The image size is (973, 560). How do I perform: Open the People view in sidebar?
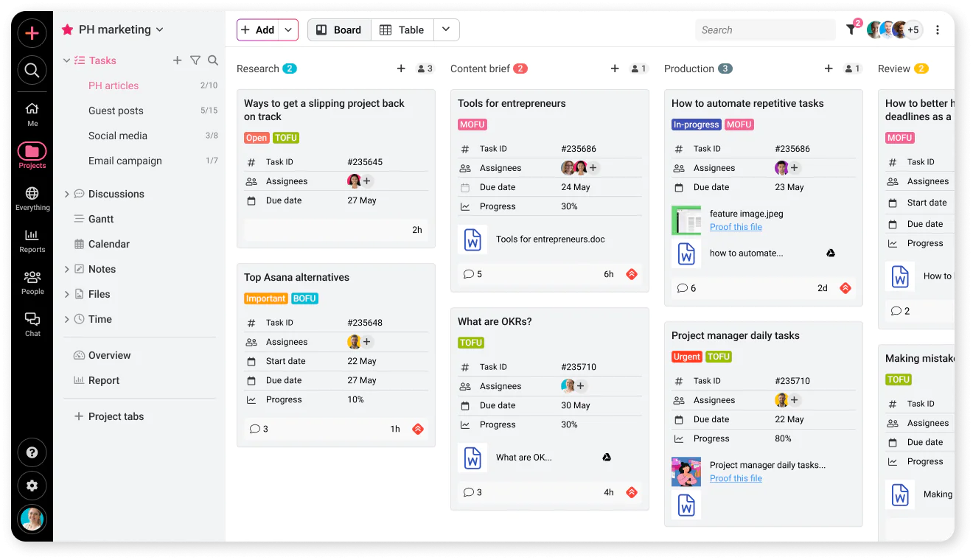click(x=32, y=282)
